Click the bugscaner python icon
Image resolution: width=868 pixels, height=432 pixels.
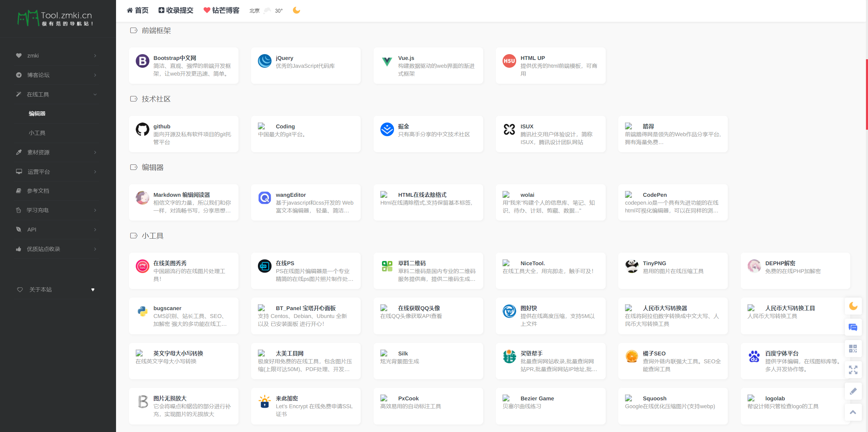click(142, 311)
